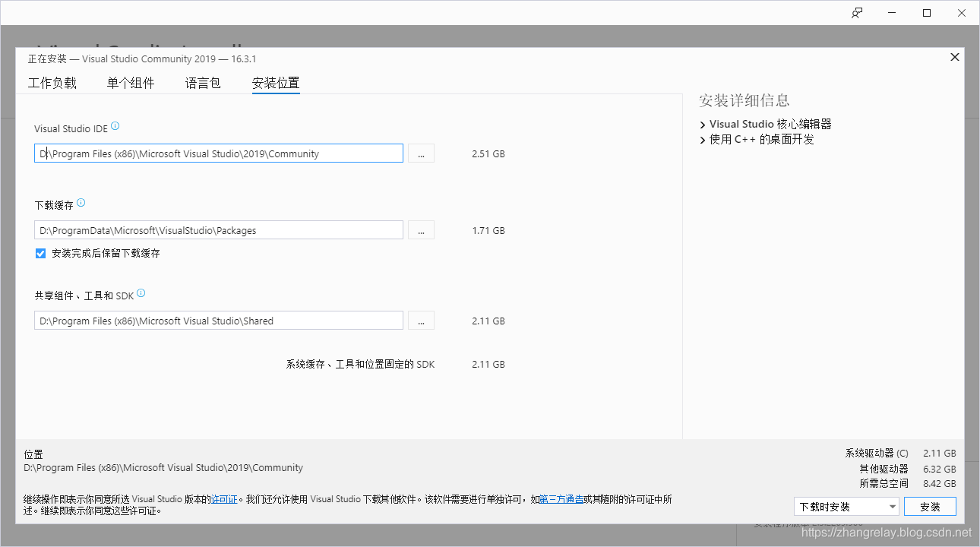
Task: Click the 系统驱动器 (C) entry
Action: (x=901, y=454)
